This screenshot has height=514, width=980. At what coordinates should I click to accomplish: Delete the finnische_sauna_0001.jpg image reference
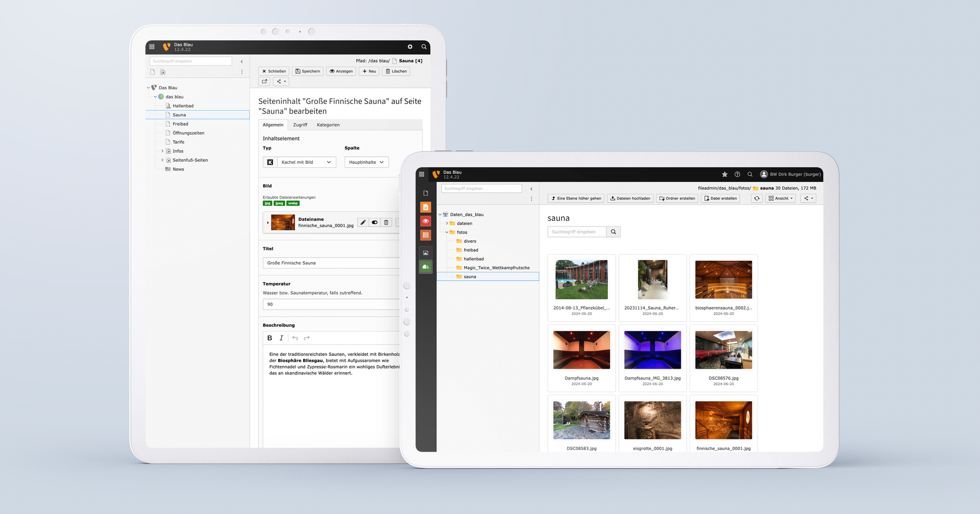coord(386,222)
